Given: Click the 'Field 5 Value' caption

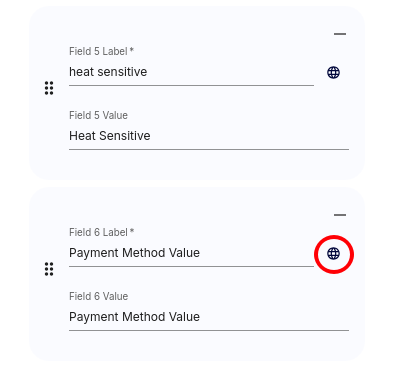Looking at the screenshot, I should 98,115.
